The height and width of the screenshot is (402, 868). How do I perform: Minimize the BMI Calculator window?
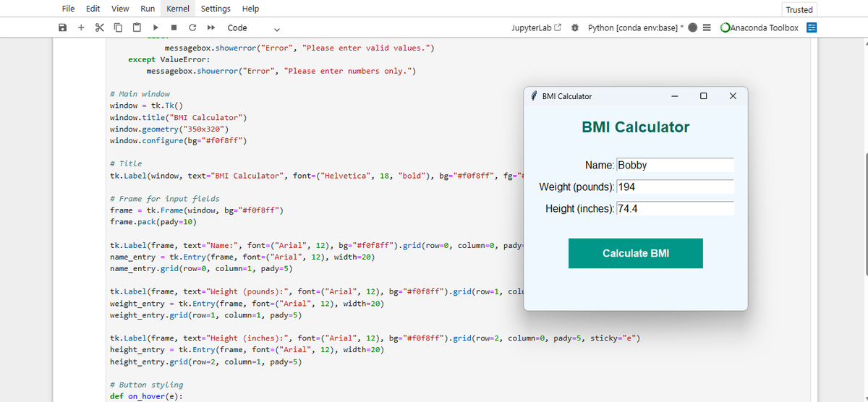[674, 96]
